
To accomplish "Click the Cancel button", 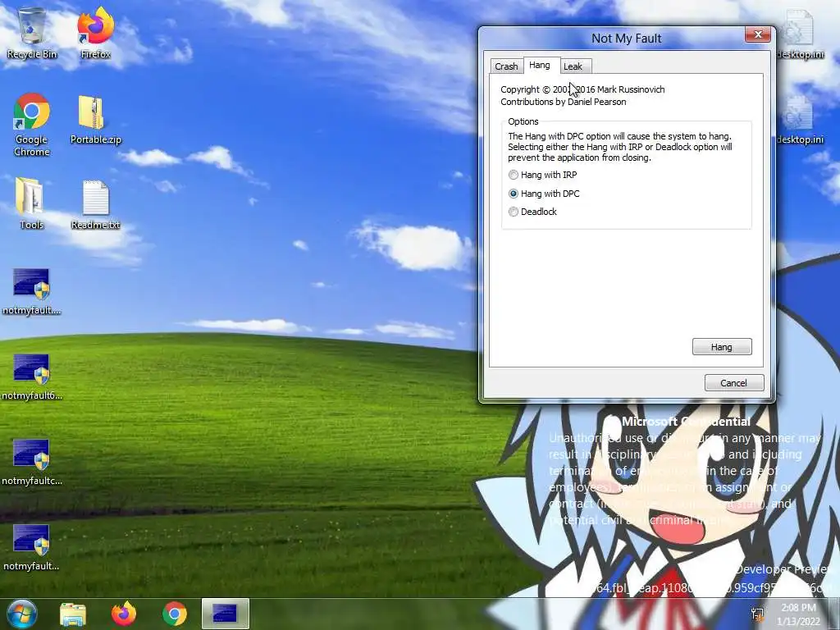I will point(734,383).
